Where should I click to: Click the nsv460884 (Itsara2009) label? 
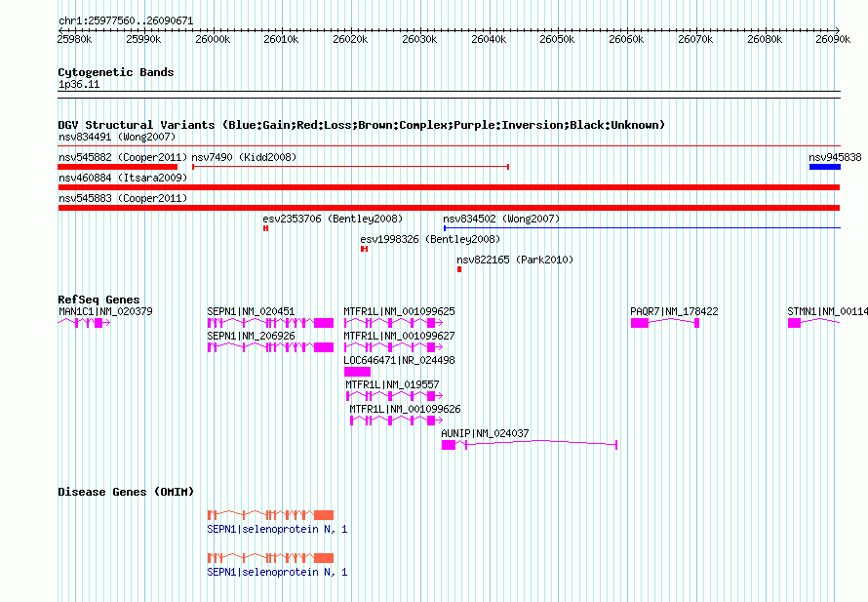pyautogui.click(x=123, y=178)
